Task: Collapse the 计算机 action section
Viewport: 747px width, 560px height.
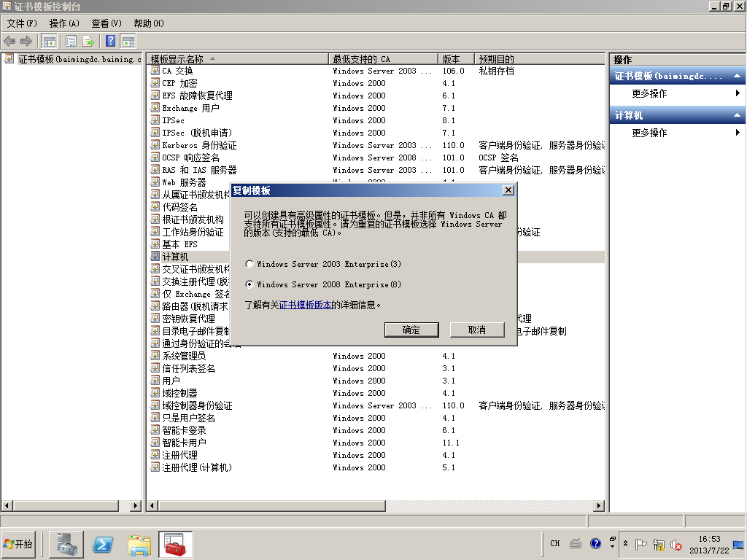Action: (737, 115)
